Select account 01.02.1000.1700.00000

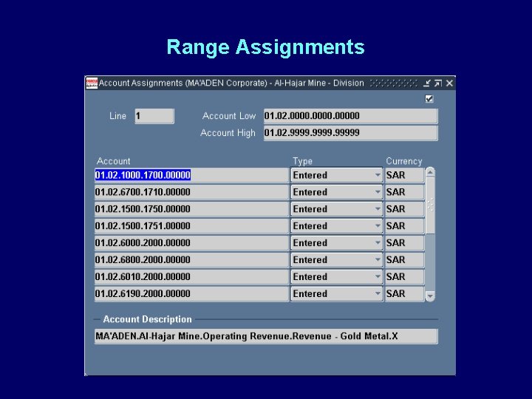tap(191, 175)
